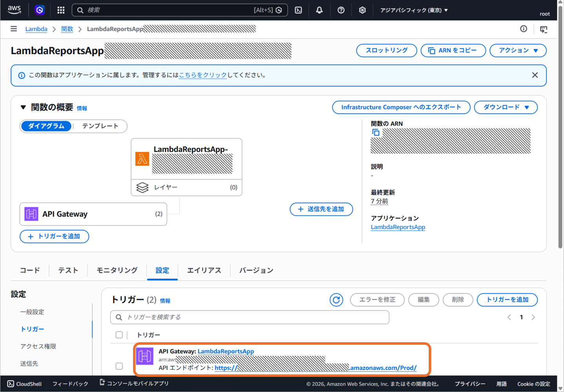Open the region selector アジアパシフィック (東京)
The image size is (564, 392).
tap(414, 10)
